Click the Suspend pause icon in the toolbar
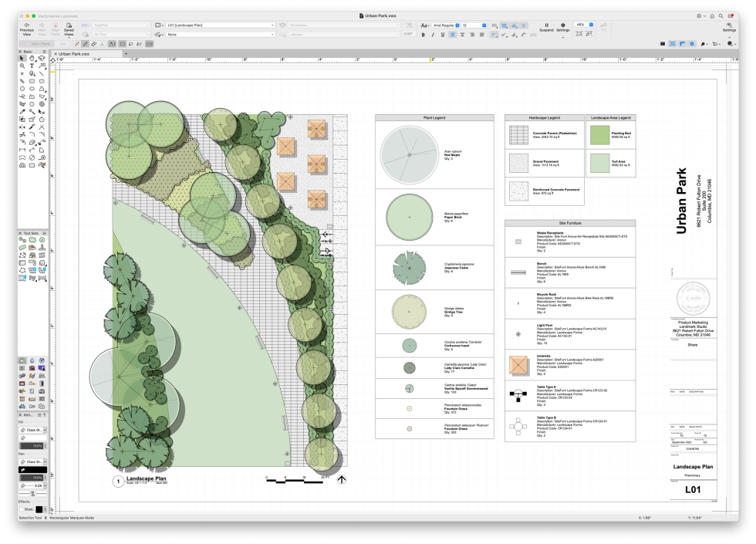756x544 pixels. click(546, 25)
